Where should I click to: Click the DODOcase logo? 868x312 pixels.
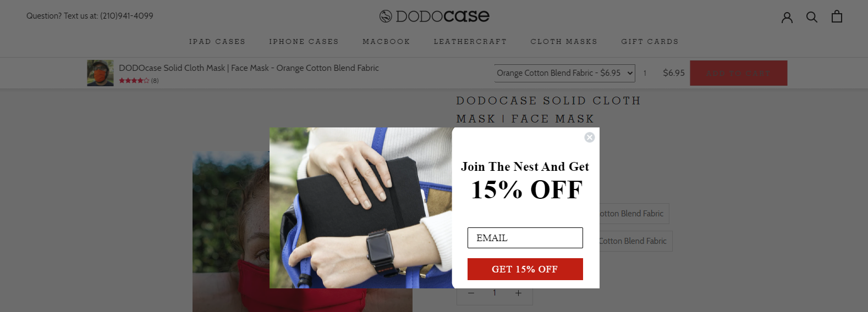click(435, 16)
